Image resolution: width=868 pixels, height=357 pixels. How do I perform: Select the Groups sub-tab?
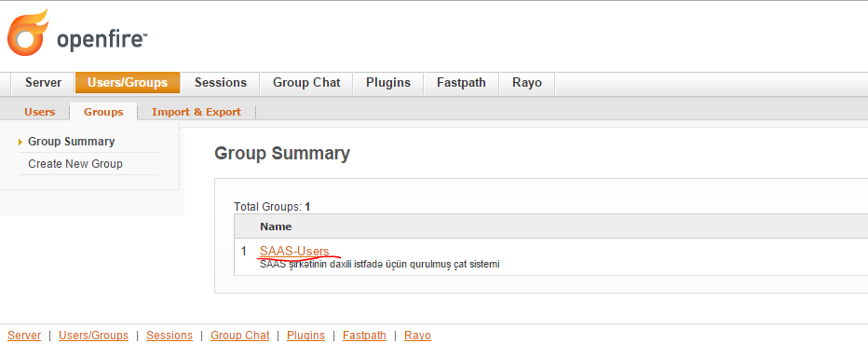click(103, 112)
